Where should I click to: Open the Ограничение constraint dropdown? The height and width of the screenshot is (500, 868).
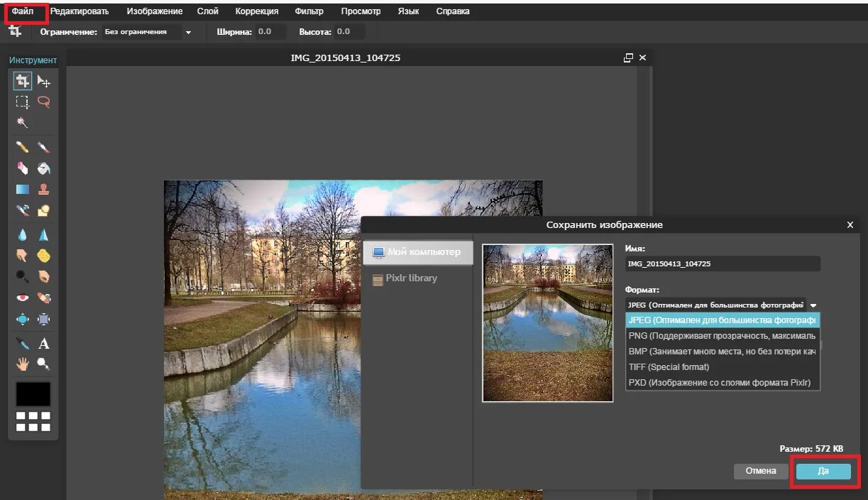click(148, 32)
